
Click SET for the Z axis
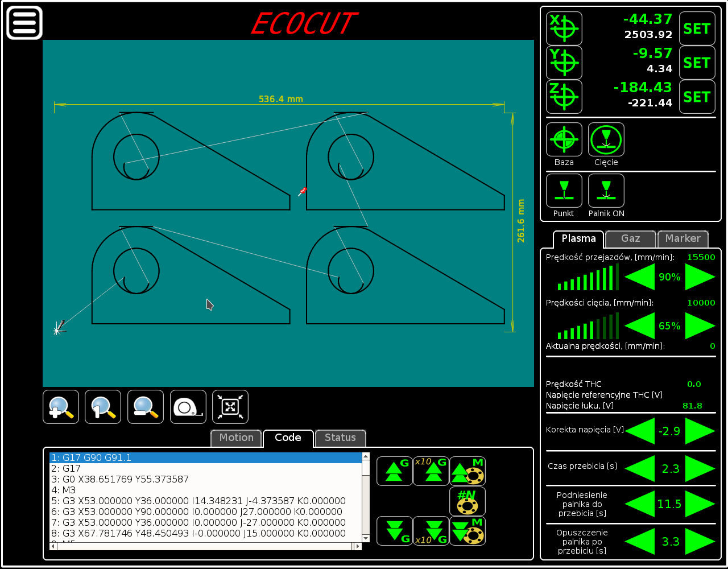point(697,97)
